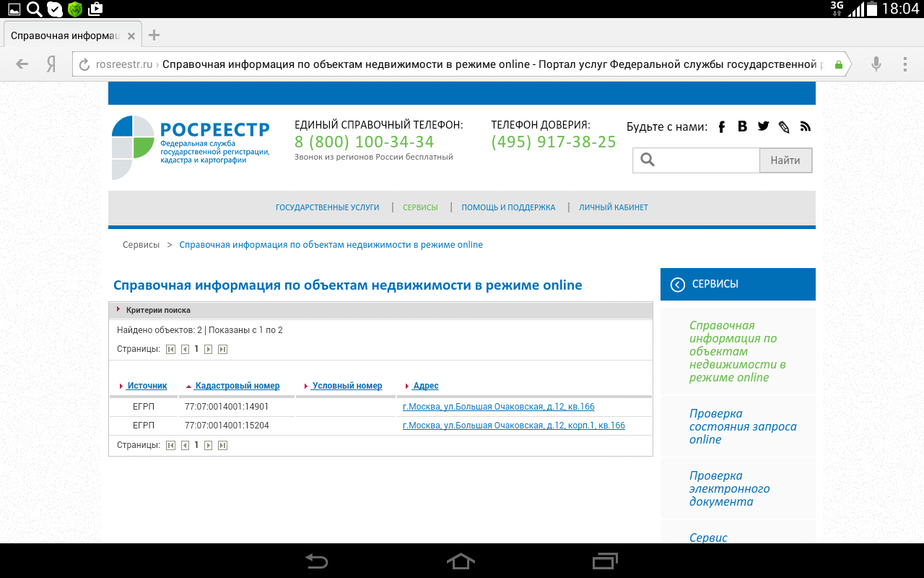
Task: Open the RSS feed icon
Action: point(806,126)
